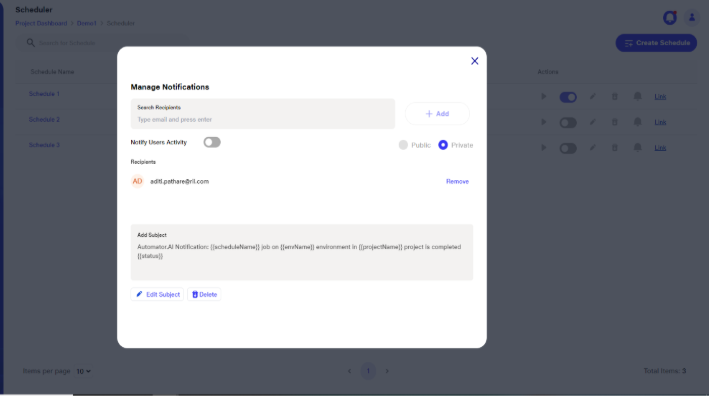Open notifications bell for Schedule 3
709x396 pixels.
[638, 147]
